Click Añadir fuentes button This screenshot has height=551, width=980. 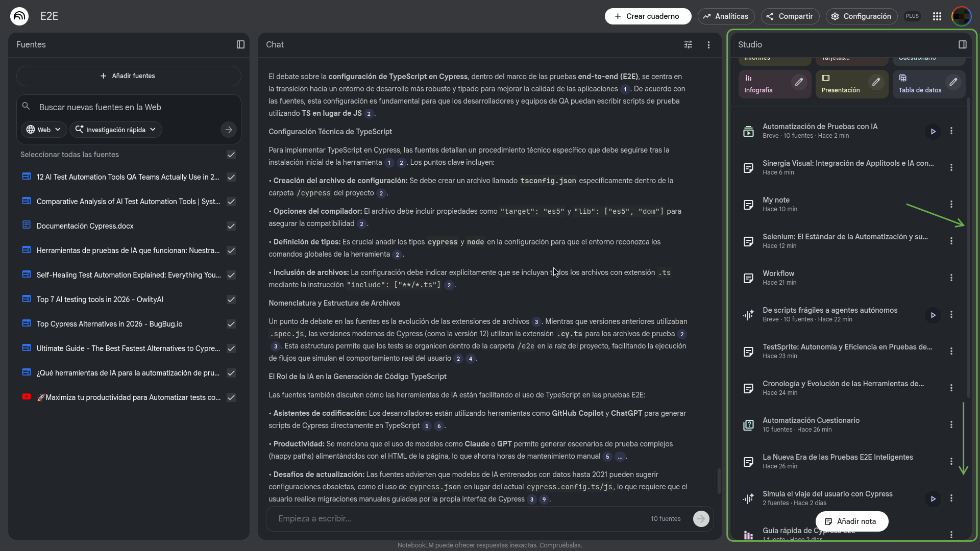point(129,76)
